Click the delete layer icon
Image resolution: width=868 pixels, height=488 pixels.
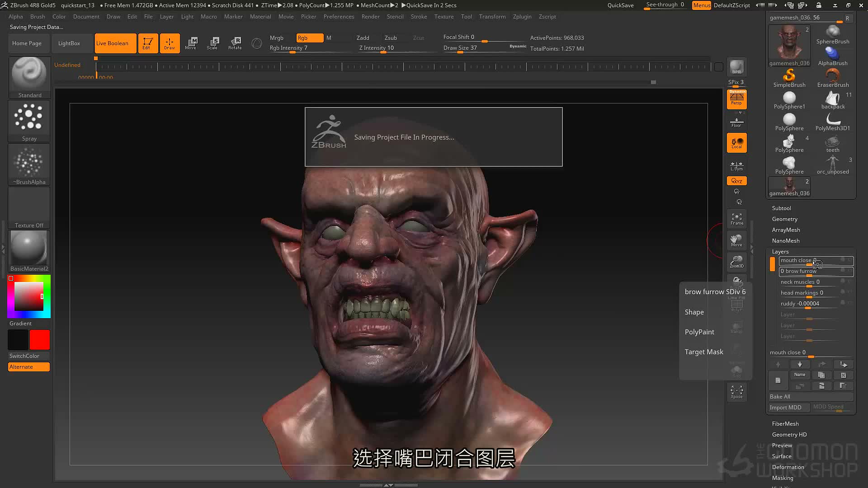tap(843, 375)
